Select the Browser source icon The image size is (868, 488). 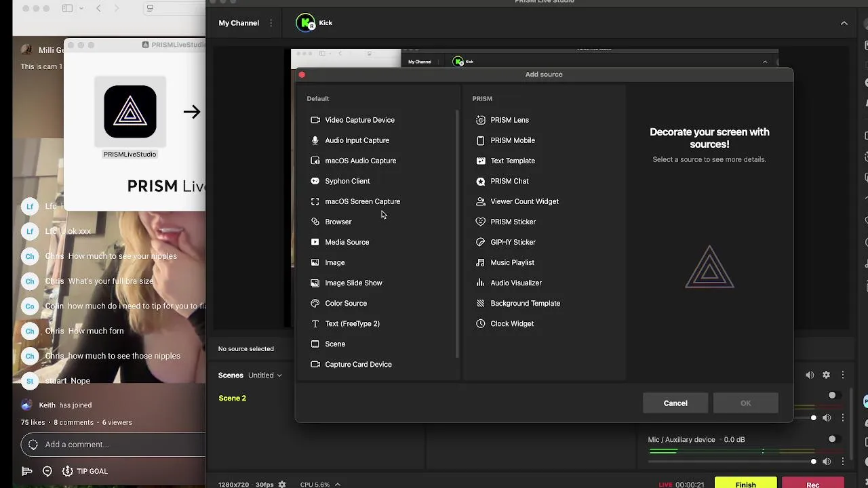coord(315,222)
